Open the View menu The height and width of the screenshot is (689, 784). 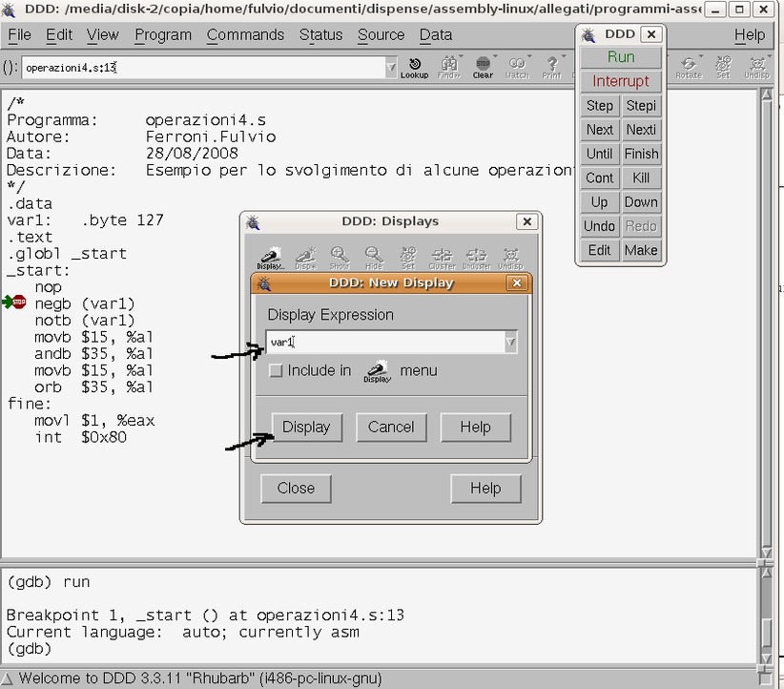[x=102, y=35]
